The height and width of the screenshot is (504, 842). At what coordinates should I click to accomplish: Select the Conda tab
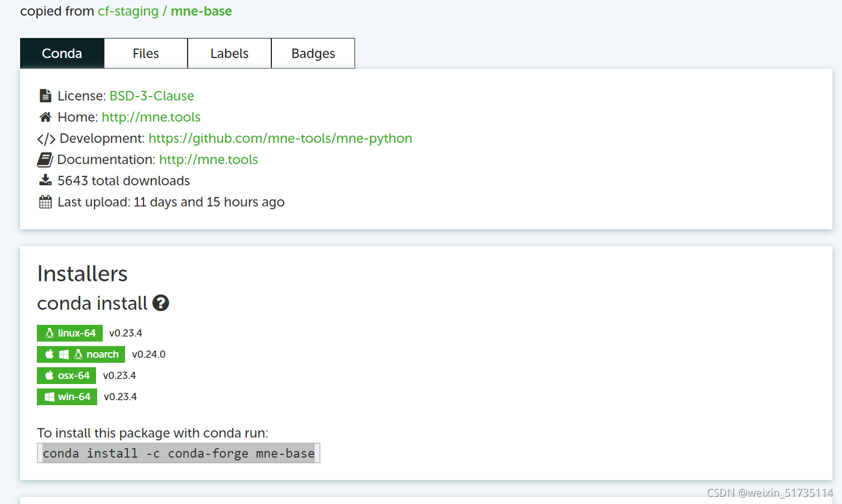pos(62,54)
